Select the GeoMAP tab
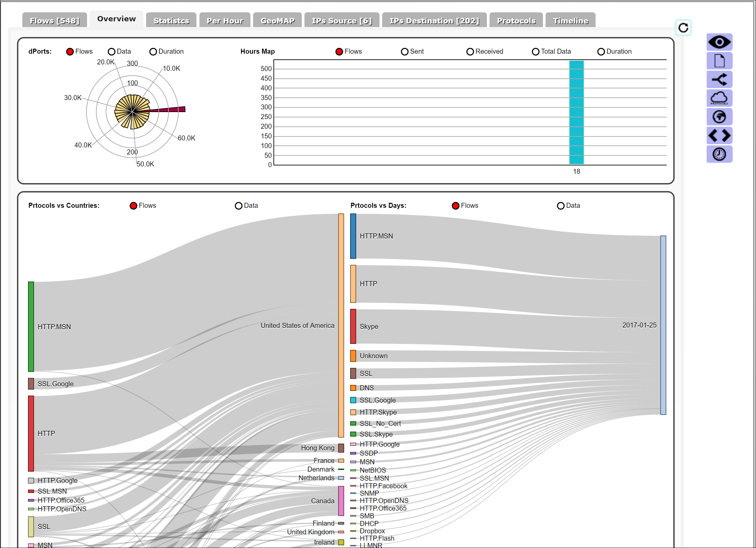This screenshot has width=756, height=548. pos(277,20)
